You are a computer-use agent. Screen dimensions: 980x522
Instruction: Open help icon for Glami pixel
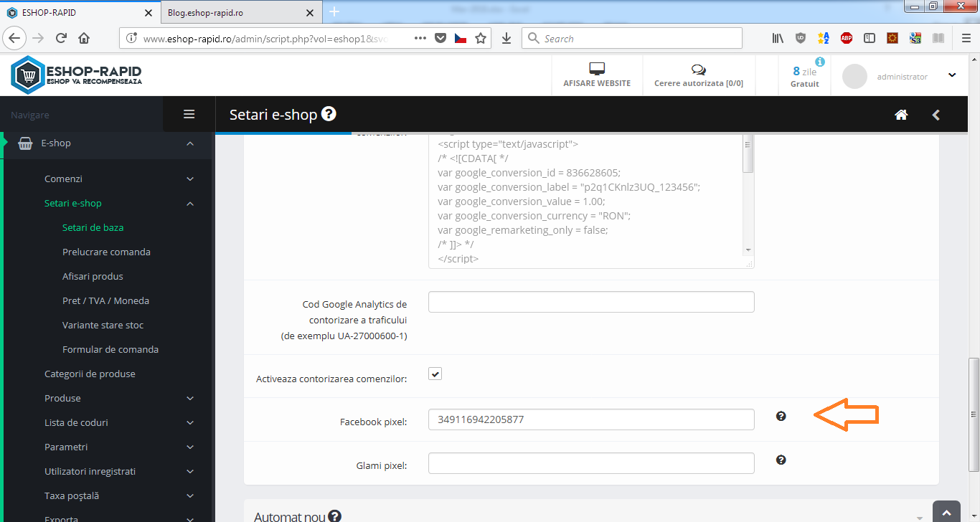(781, 460)
